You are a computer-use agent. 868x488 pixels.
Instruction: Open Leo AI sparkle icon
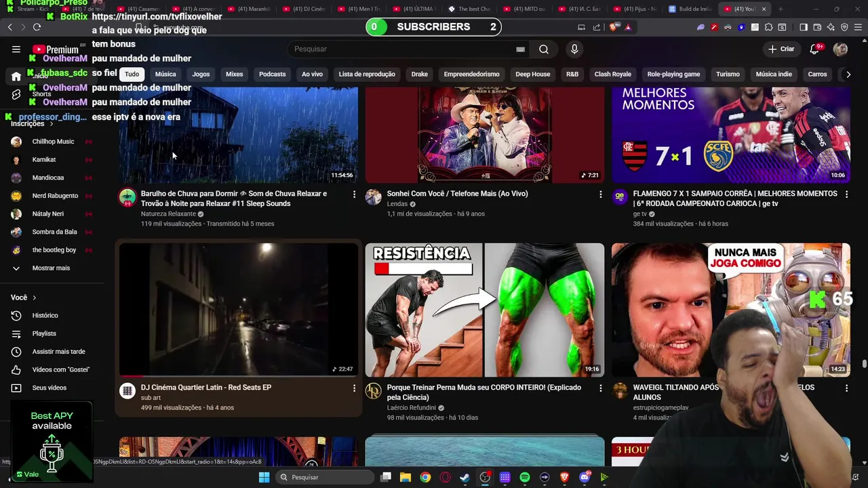coord(831,27)
